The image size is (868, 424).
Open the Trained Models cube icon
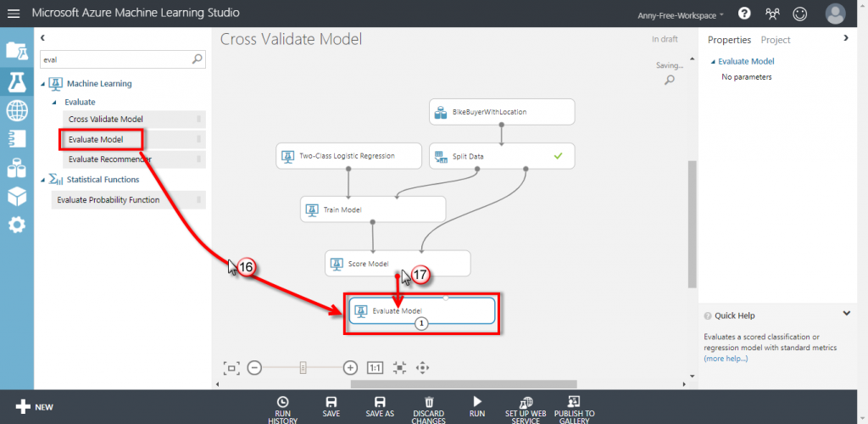tap(17, 196)
